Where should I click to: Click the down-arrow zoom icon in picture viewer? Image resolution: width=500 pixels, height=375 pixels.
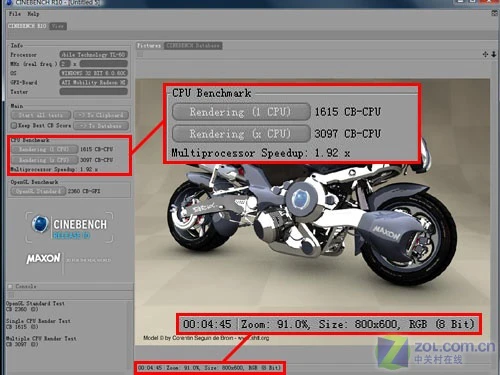tap(494, 54)
